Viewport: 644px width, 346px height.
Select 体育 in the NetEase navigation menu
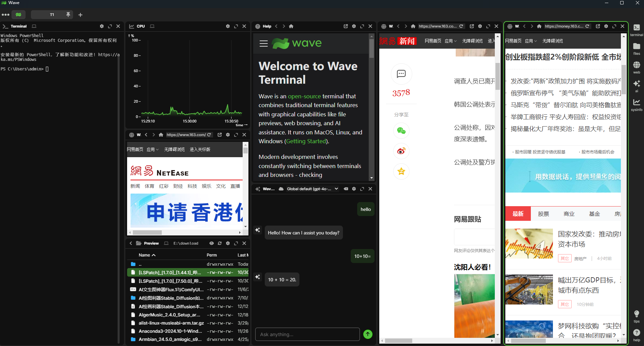[x=150, y=186]
